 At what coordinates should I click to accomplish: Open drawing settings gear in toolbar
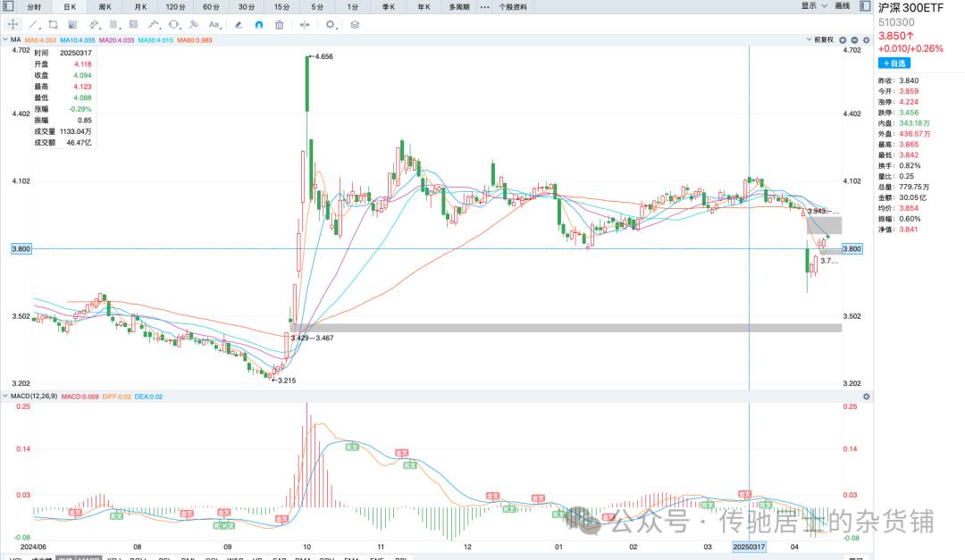point(331,25)
